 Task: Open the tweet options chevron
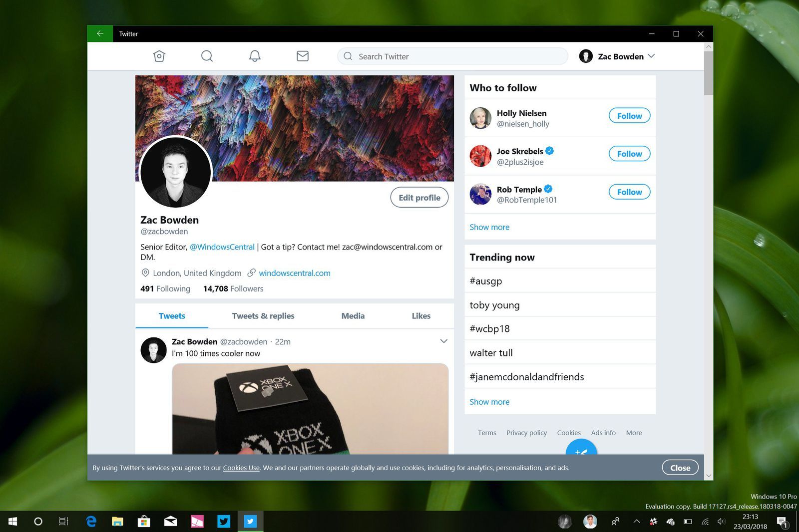click(443, 341)
